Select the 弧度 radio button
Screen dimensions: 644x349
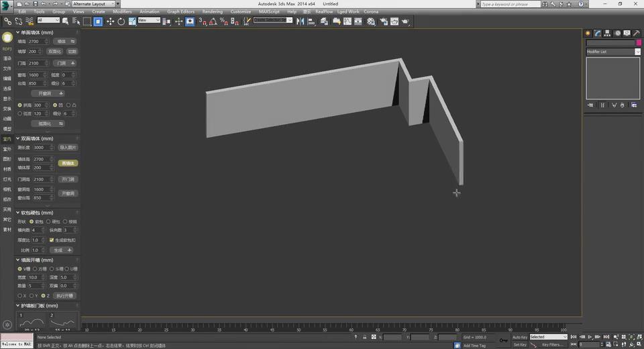(19, 113)
